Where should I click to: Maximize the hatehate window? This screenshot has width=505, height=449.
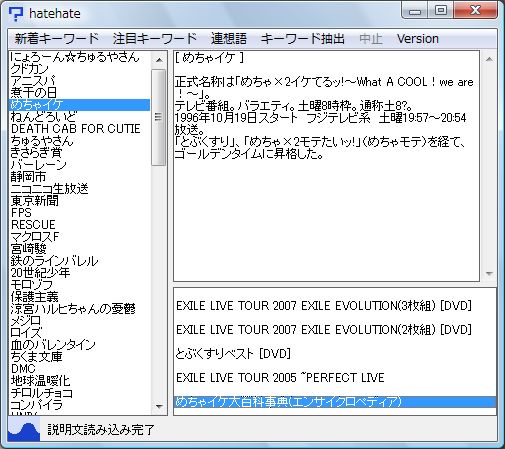[x=441, y=10]
